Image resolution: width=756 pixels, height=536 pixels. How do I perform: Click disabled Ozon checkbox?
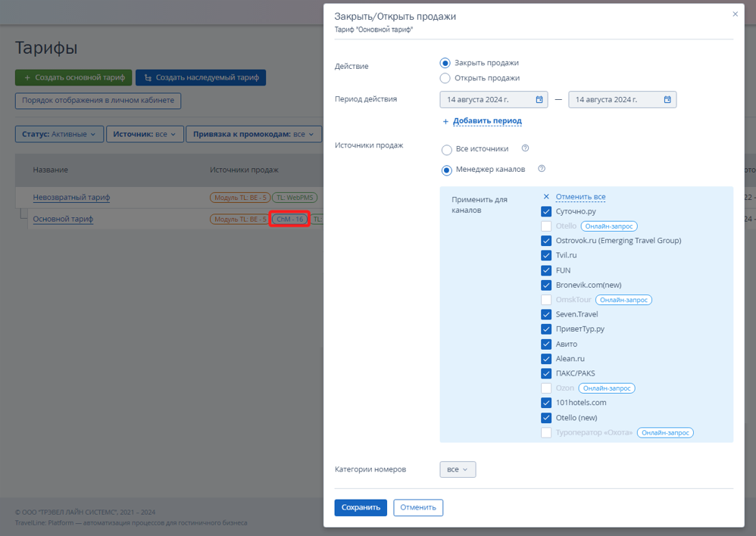click(546, 388)
